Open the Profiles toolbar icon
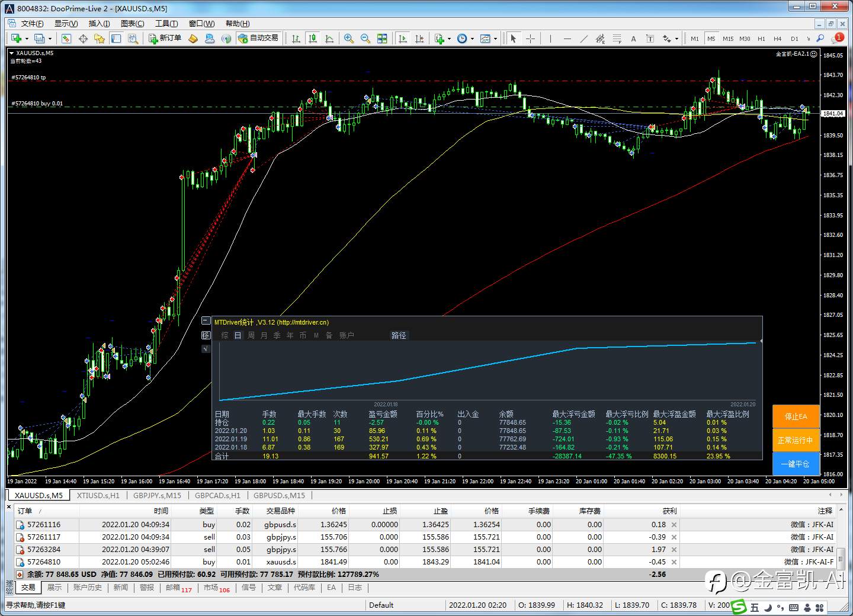853x616 pixels. [x=39, y=38]
